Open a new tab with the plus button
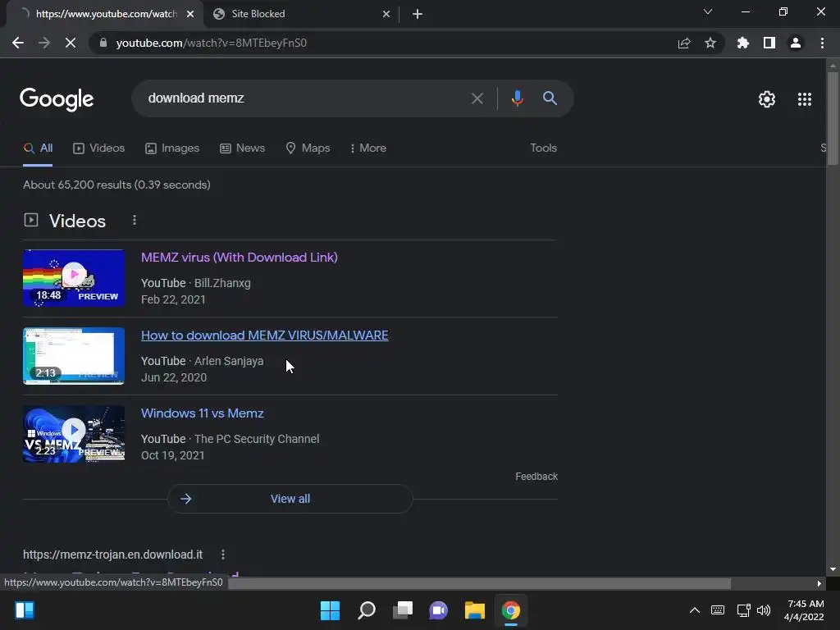840x630 pixels. 418,14
